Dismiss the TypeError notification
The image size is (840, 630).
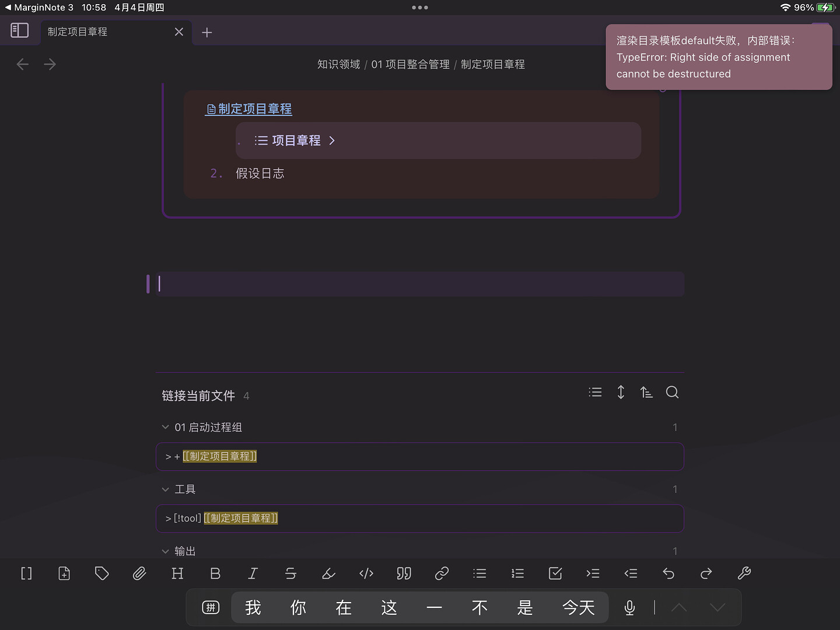click(719, 57)
